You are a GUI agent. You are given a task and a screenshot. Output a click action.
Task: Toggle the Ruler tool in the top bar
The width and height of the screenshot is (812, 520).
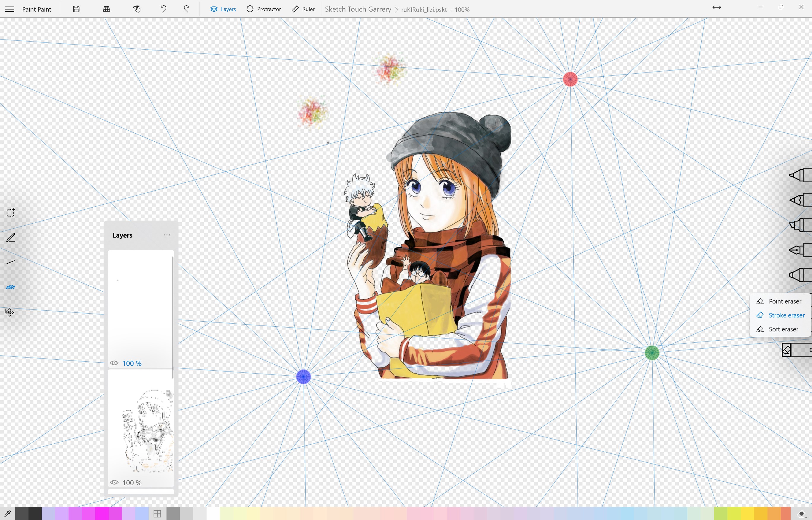pos(303,9)
